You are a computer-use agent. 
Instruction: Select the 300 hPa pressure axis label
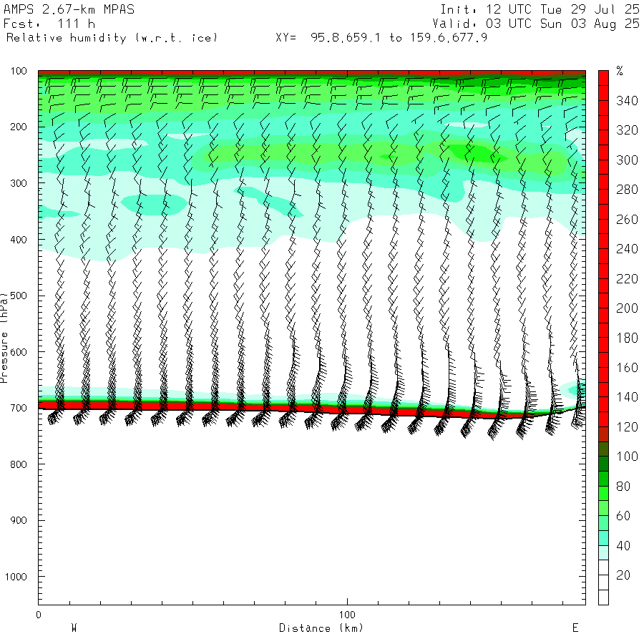point(19,183)
